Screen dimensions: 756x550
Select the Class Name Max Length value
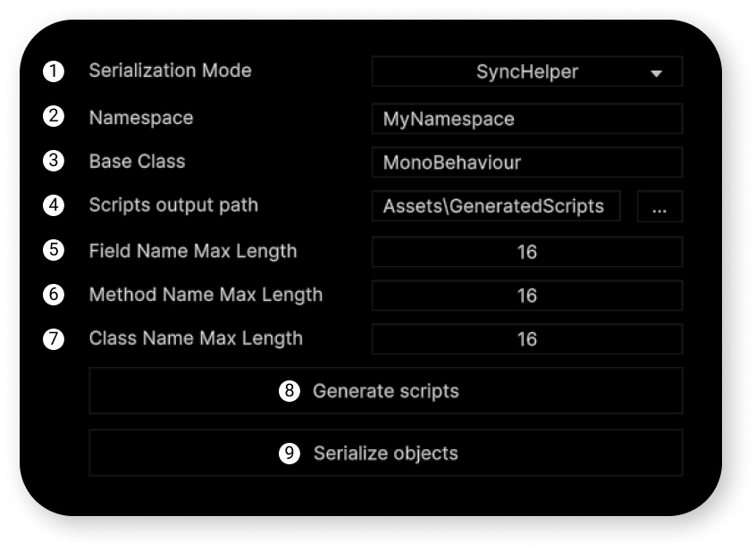(527, 339)
